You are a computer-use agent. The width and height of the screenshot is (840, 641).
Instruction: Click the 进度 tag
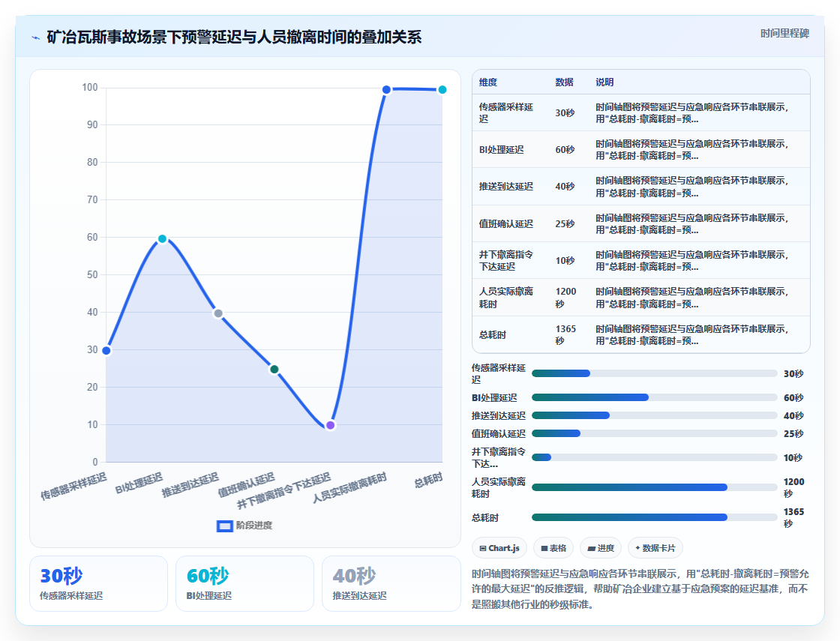601,548
